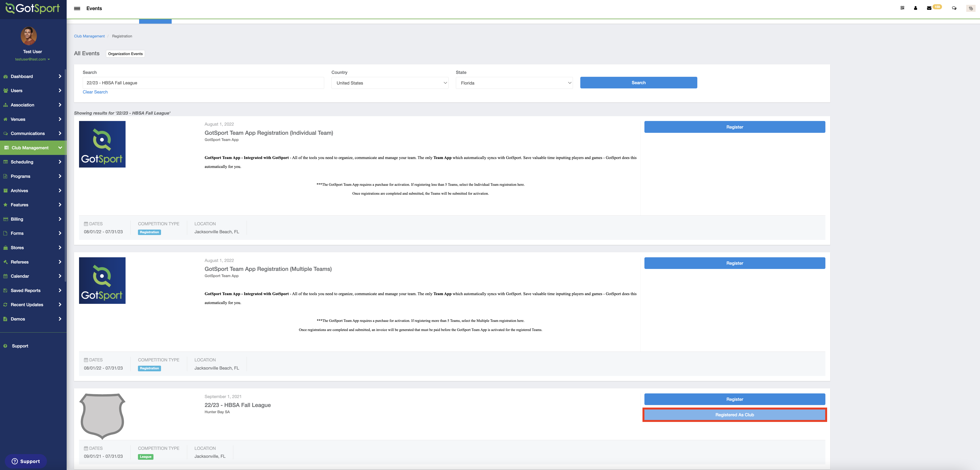Open the mail inbox envelope icon

(x=929, y=8)
